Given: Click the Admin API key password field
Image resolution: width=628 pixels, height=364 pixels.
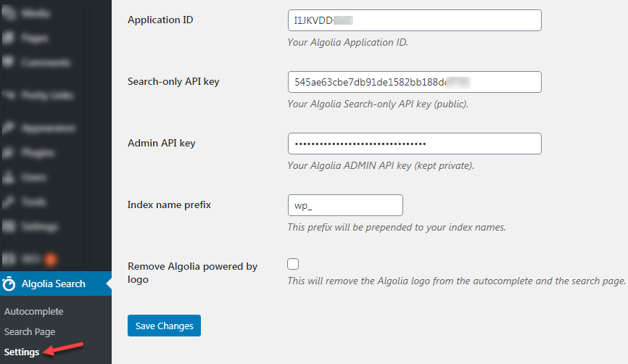Looking at the screenshot, I should point(414,144).
